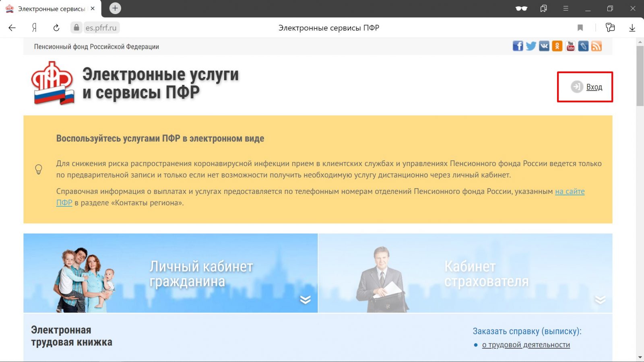Open browser downloads arrow icon
Image resolution: width=644 pixels, height=362 pixels.
coord(632,28)
